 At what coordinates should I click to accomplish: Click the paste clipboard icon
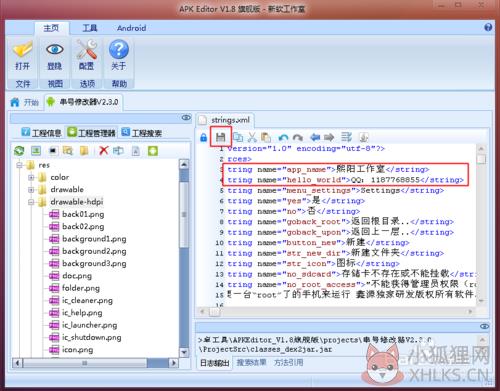266,137
